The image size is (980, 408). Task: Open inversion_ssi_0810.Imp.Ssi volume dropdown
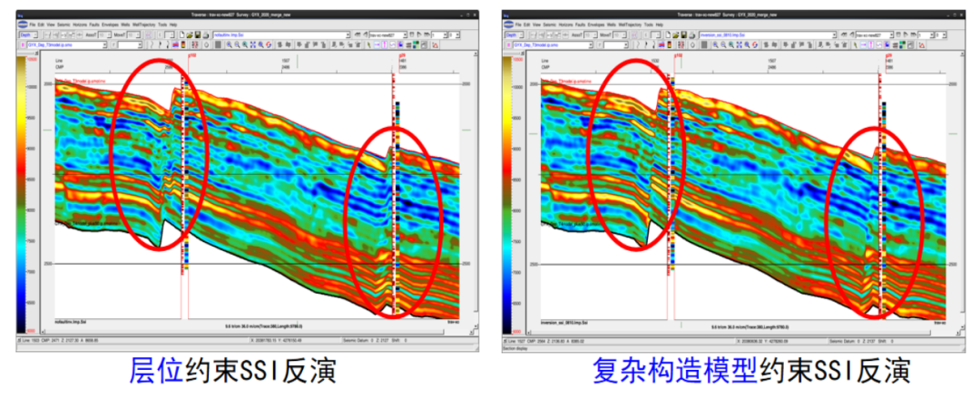pos(769,35)
